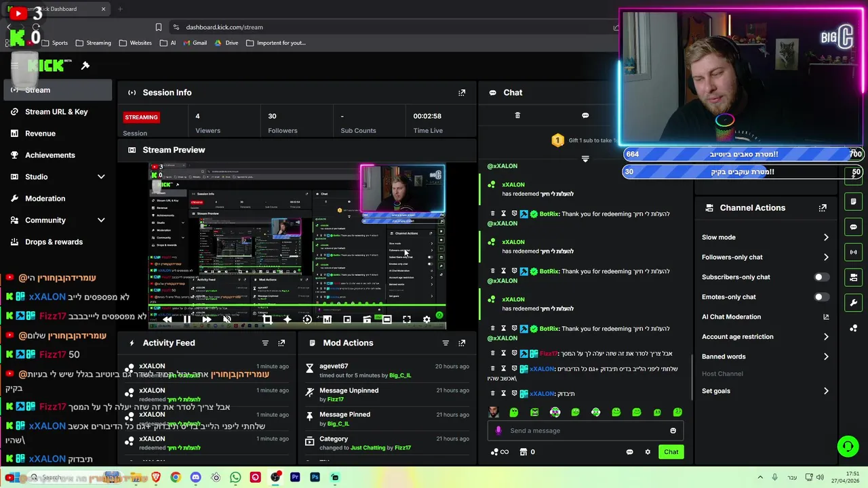
Task: Open Brave browser from the taskbar
Action: [x=156, y=477]
